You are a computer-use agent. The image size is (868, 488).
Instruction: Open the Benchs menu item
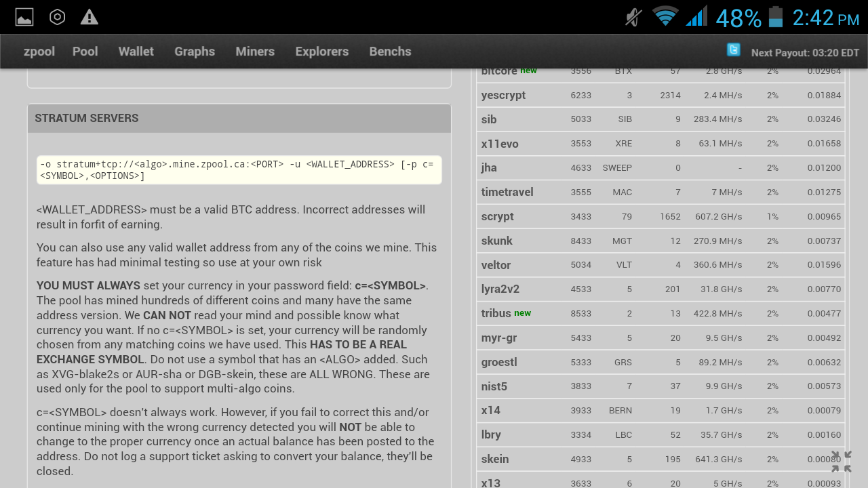390,52
